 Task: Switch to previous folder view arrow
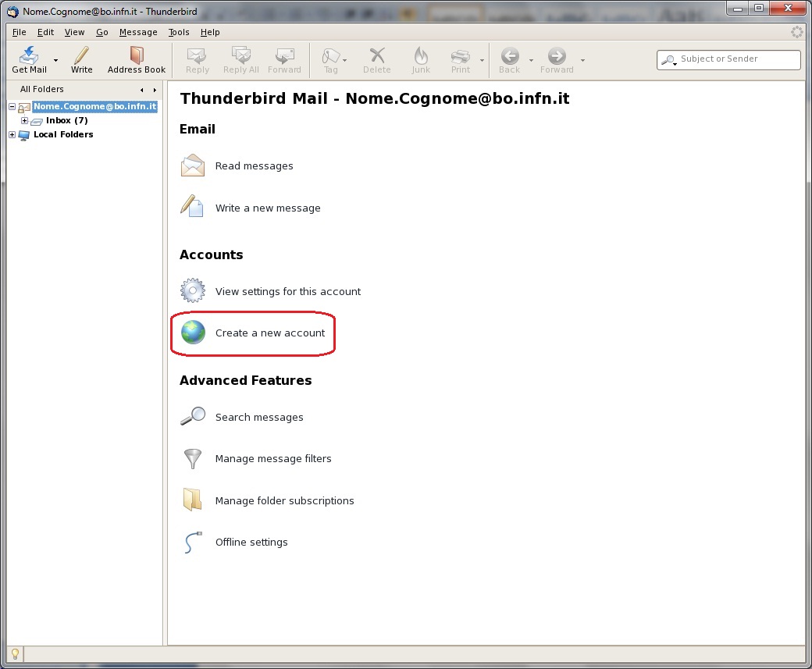click(x=142, y=90)
